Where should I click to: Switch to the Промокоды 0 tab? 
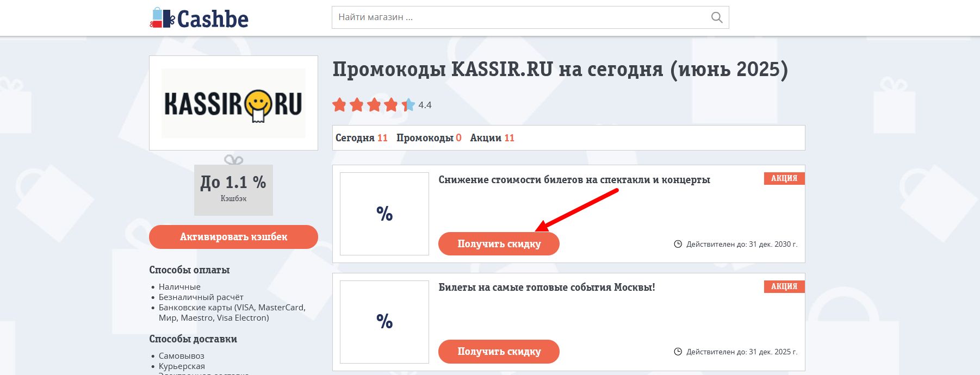click(x=429, y=138)
